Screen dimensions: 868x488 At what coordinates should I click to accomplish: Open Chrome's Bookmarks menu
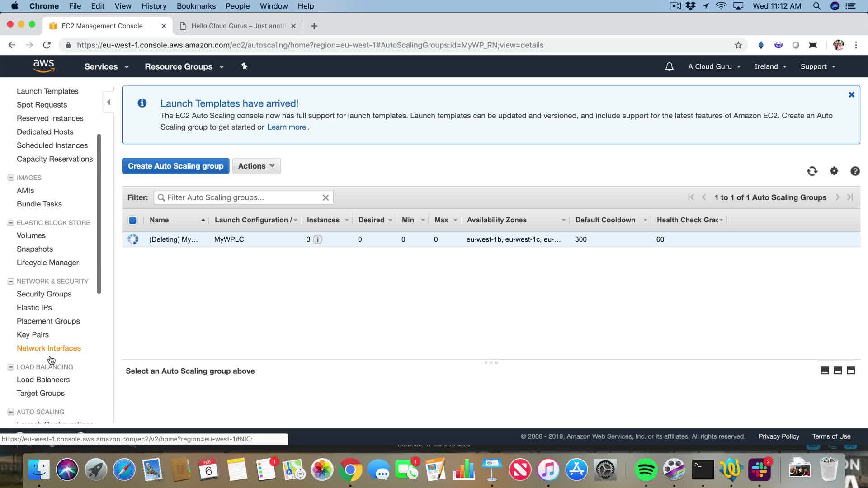click(x=196, y=6)
